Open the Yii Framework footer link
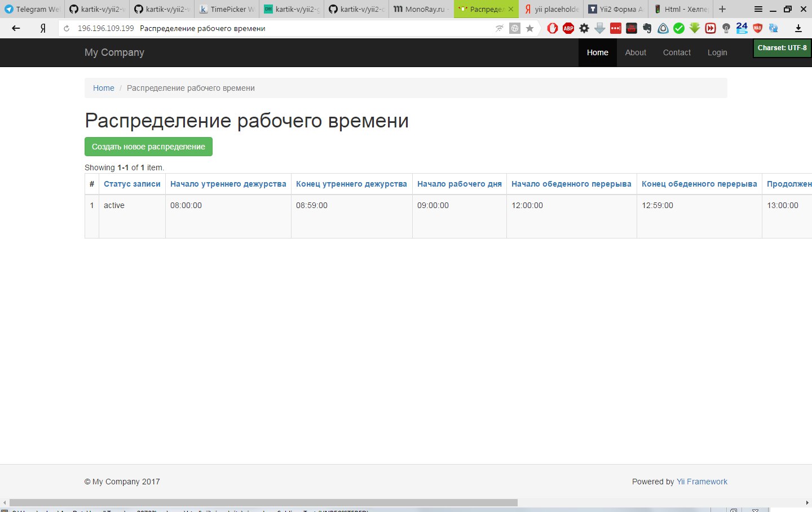812x512 pixels. (x=702, y=482)
